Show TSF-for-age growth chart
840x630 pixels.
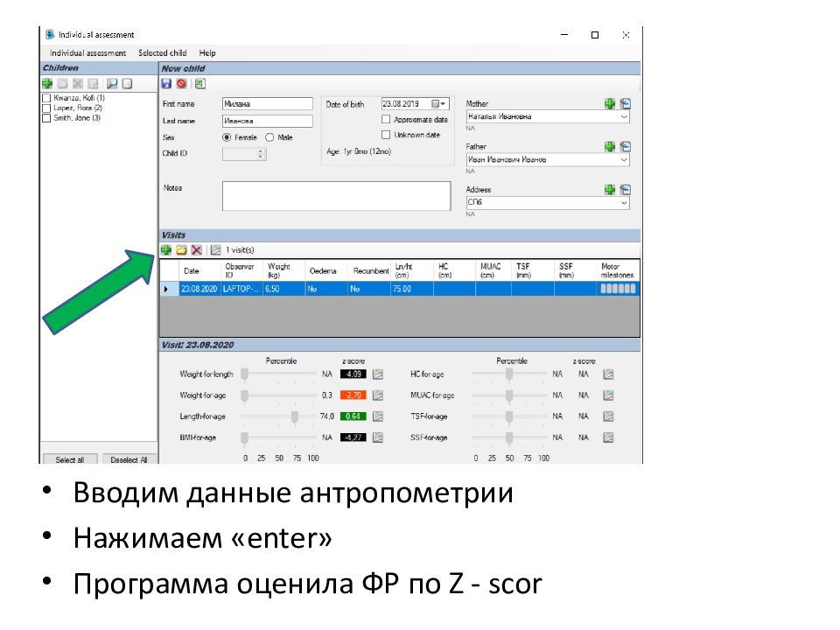click(x=608, y=416)
